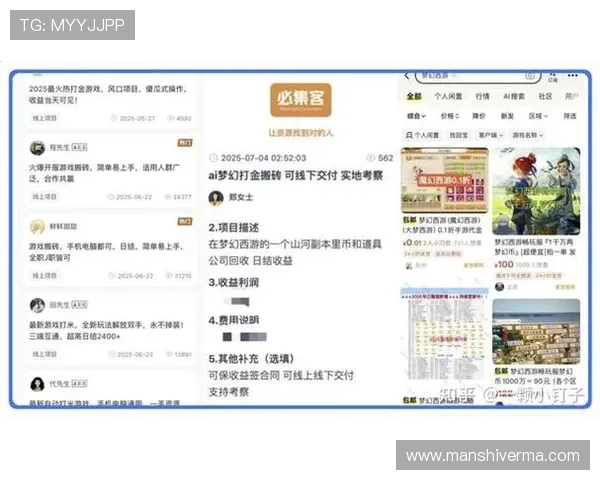Image resolution: width=600 pixels, height=480 pixels.
Task: Open post 2025最火热打金游戏，风口项目
Action: [x=108, y=95]
